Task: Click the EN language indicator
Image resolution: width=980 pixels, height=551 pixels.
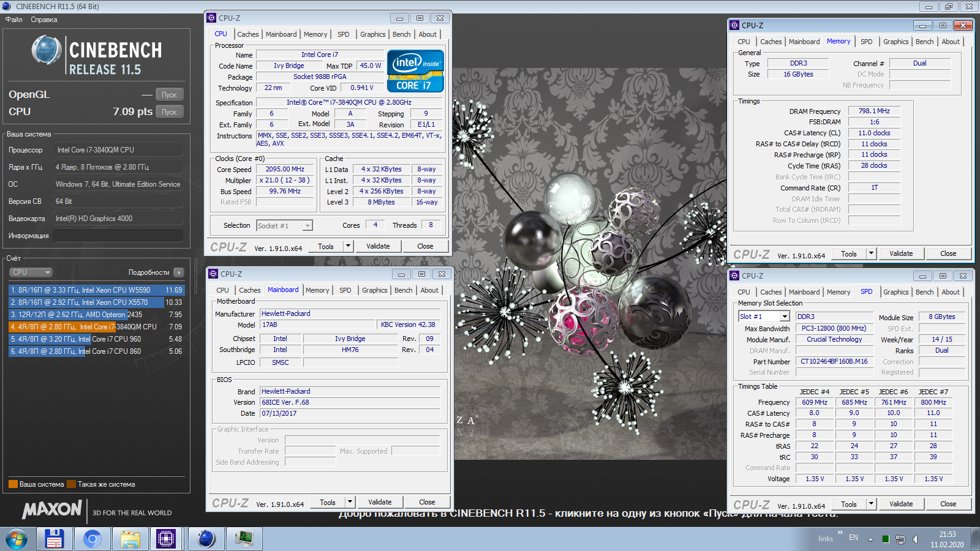Action: 853,538
